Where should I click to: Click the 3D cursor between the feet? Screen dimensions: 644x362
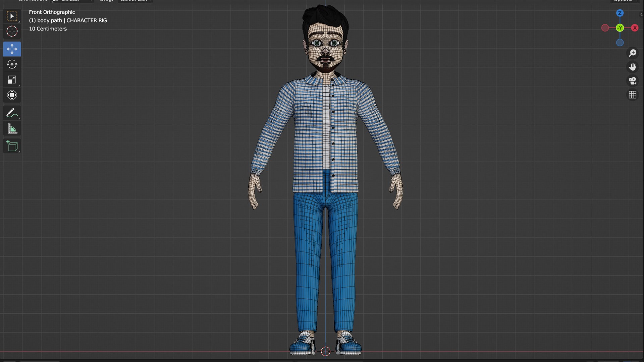pyautogui.click(x=325, y=351)
